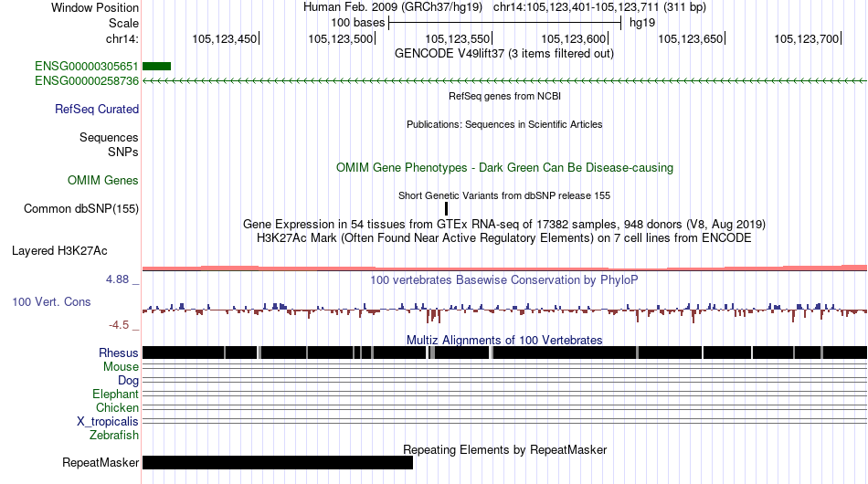Click the Short Genetic Variants from dbSNP title

504,195
